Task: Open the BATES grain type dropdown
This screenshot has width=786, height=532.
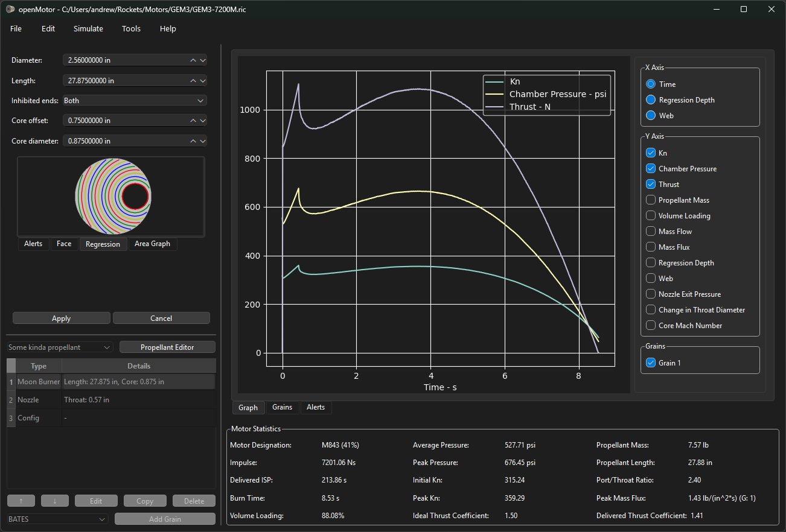Action: [57, 519]
